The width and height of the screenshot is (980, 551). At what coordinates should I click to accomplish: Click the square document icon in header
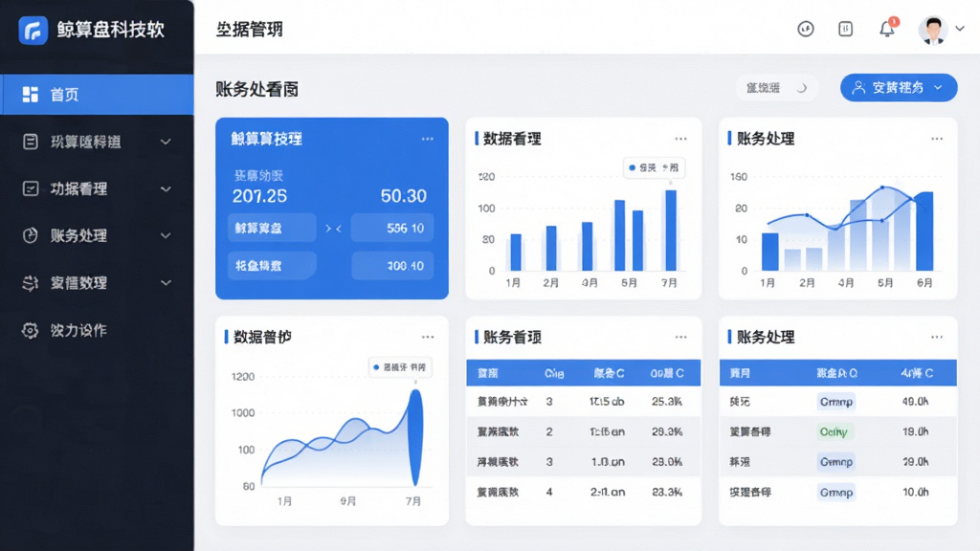(846, 29)
